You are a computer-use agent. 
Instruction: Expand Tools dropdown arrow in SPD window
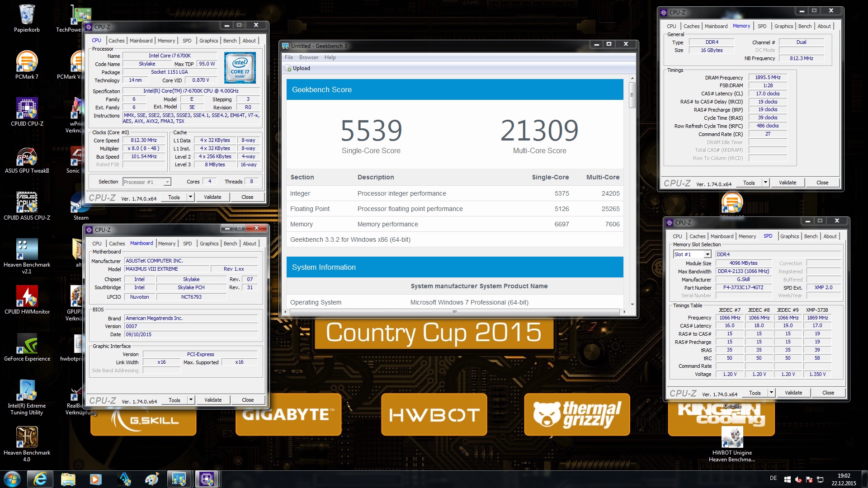[x=771, y=393]
